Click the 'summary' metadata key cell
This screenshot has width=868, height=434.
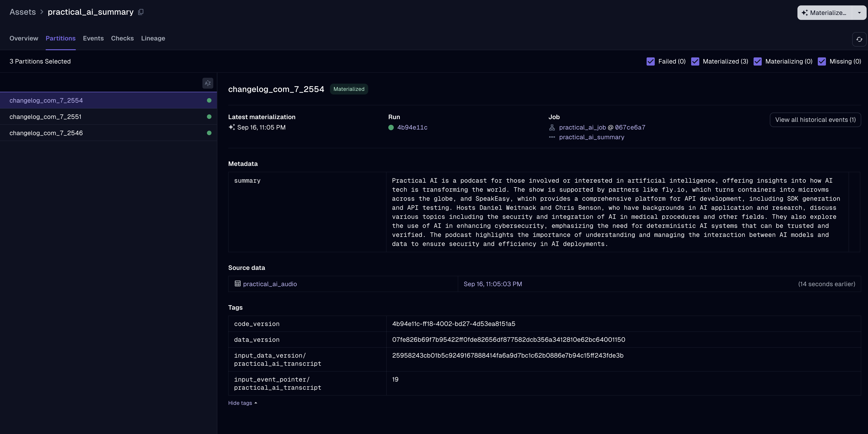pos(307,212)
